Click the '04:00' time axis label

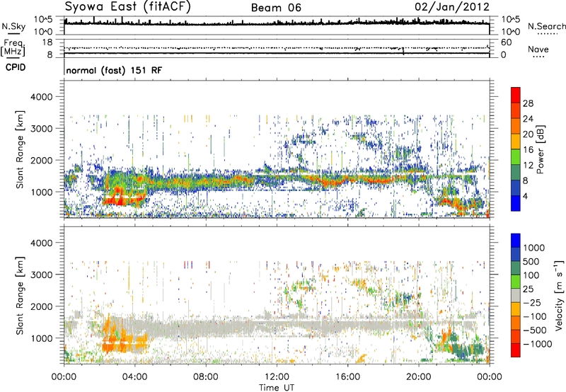click(x=134, y=377)
